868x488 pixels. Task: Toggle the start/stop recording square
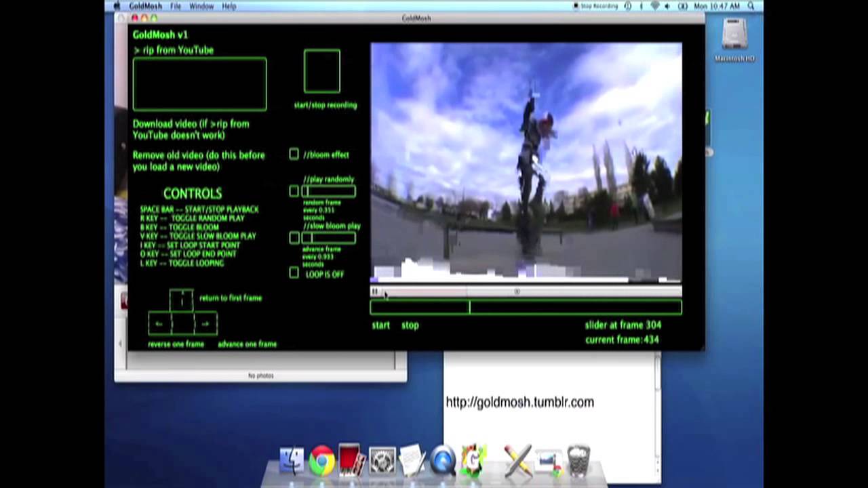coord(322,71)
